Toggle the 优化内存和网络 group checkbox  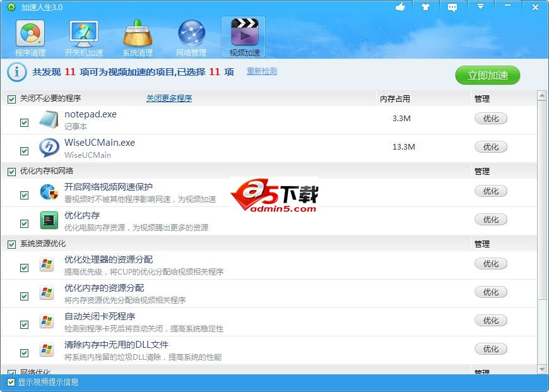pyautogui.click(x=11, y=172)
